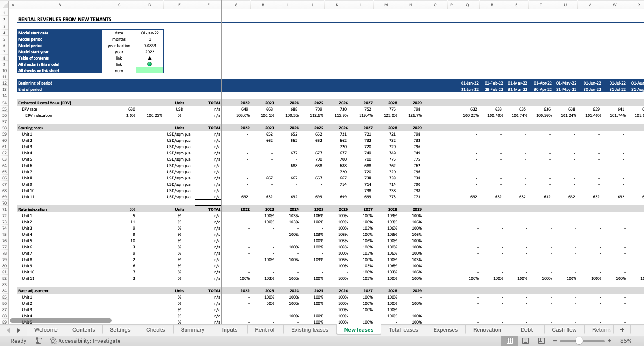Click the Table of contents link triangle
Screen dimensions: 644x346
(149, 58)
